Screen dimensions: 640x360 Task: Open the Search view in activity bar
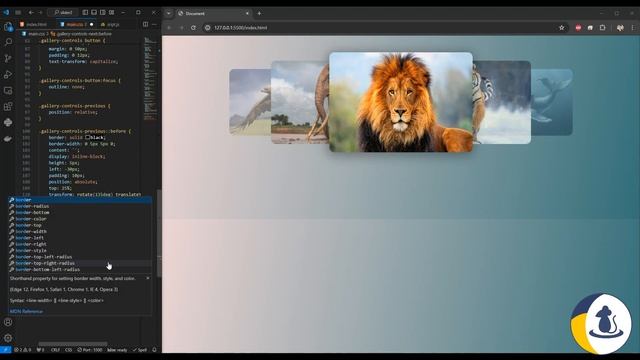pos(8,42)
